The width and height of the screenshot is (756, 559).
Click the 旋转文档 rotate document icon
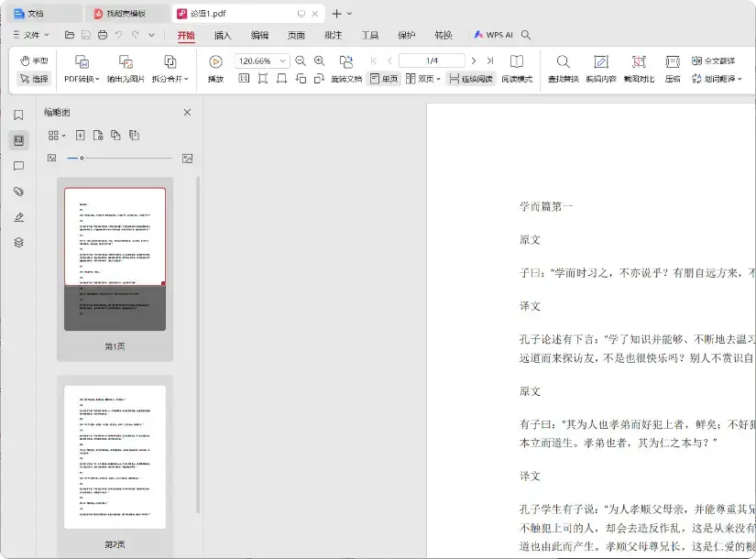click(x=346, y=62)
